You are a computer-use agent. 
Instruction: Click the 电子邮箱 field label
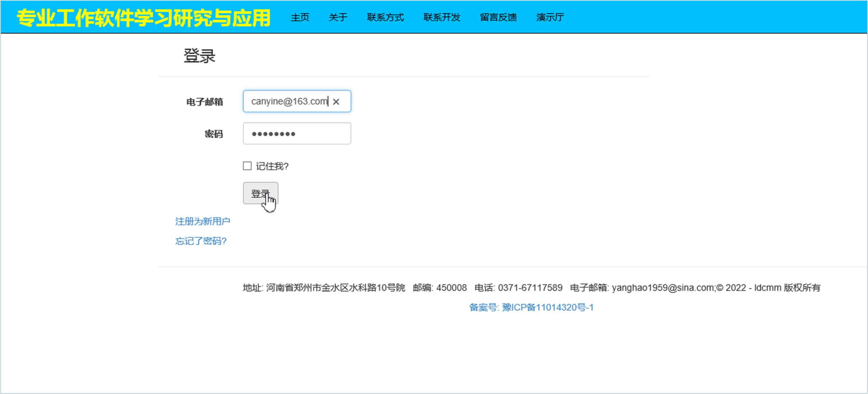coord(205,102)
